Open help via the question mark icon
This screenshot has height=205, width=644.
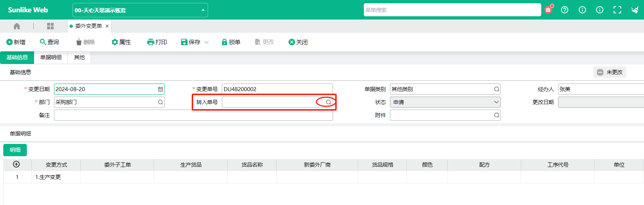point(565,10)
